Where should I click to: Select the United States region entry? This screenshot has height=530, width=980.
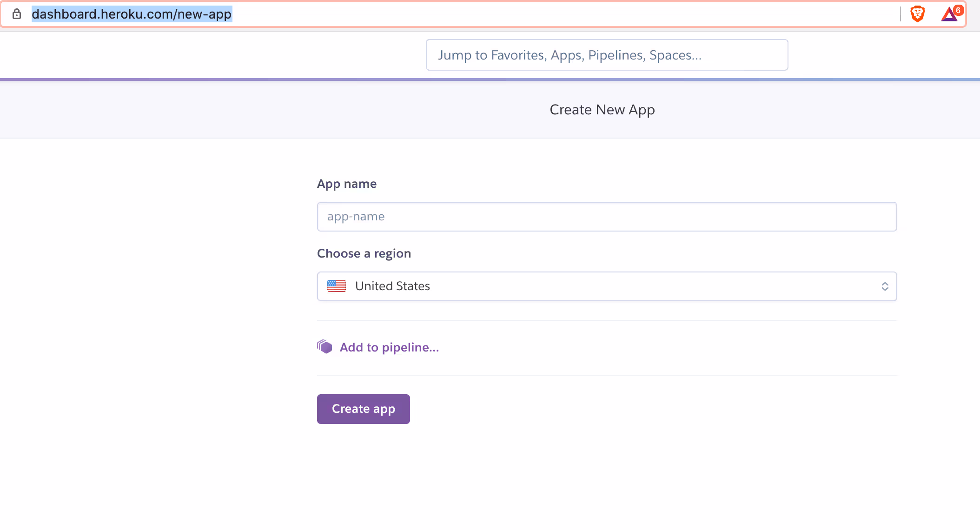392,286
